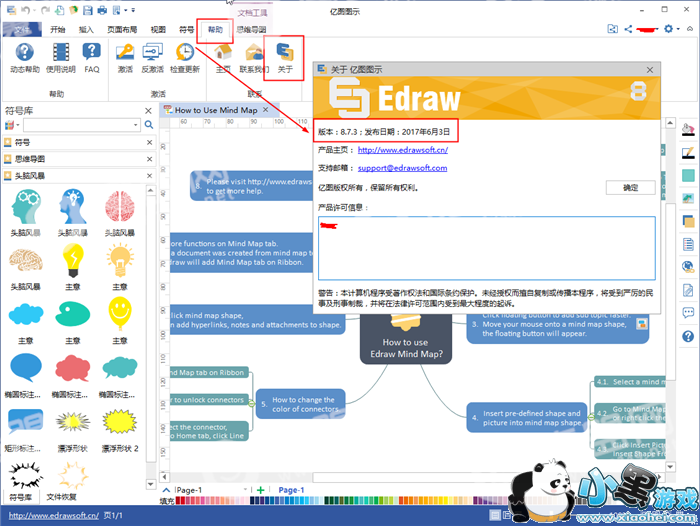Screen dimensions: 700x526
Task: Click the Open file folder icon
Action: pos(74,10)
